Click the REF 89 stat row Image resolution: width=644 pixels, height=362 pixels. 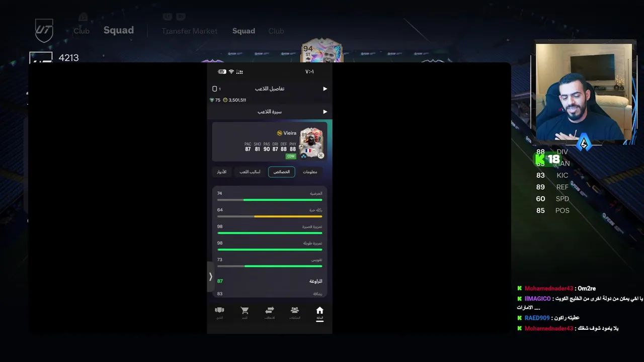tap(552, 187)
